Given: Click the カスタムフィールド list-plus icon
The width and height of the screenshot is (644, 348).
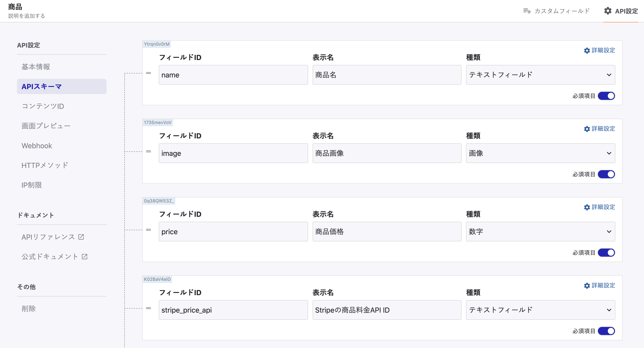Looking at the screenshot, I should coord(527,11).
